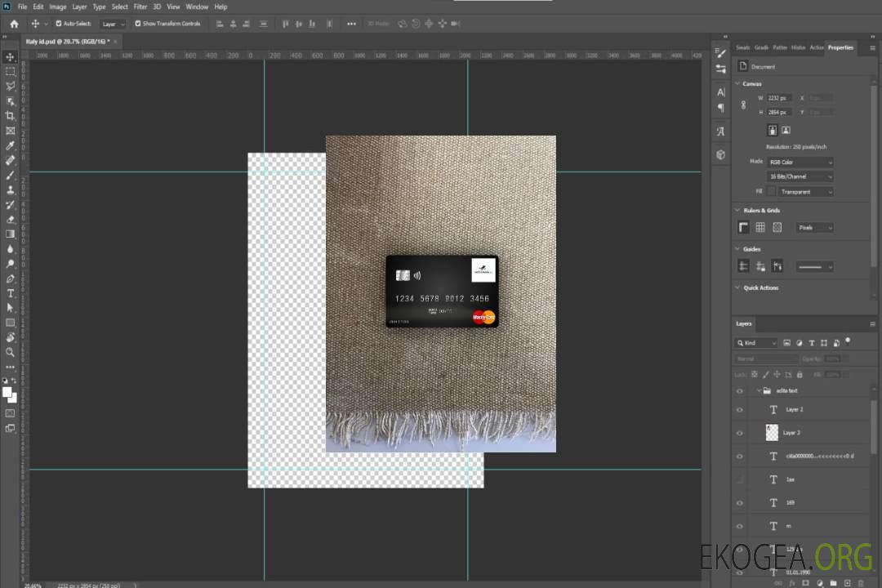Screen dimensions: 882x588
Task: Select the Lasso tool
Action: tap(10, 86)
